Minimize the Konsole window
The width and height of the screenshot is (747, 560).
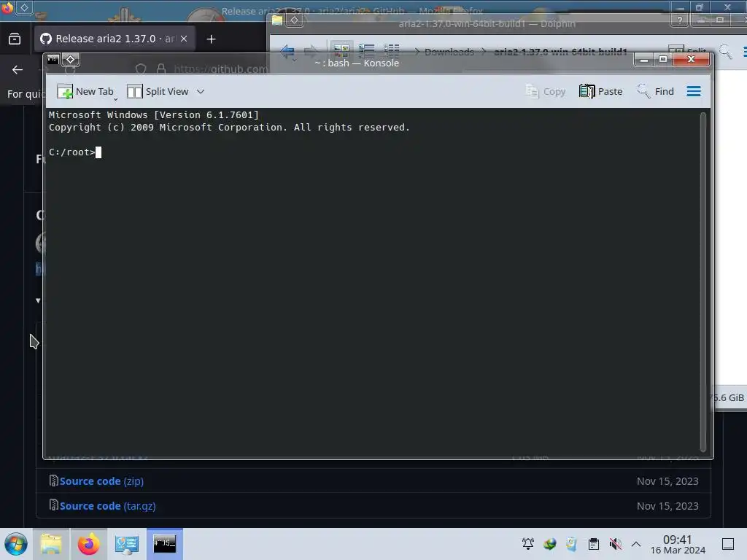pos(643,60)
